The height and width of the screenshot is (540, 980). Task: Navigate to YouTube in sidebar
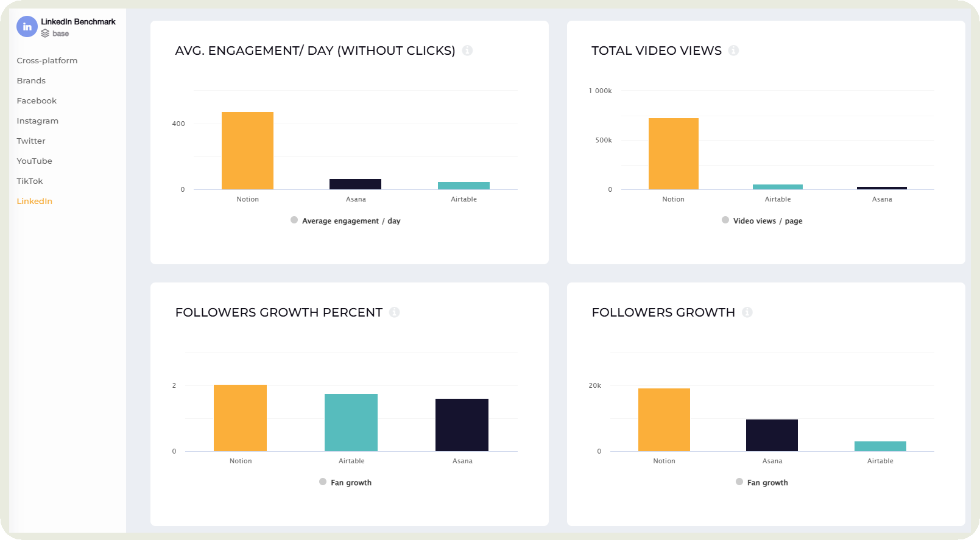(x=35, y=161)
